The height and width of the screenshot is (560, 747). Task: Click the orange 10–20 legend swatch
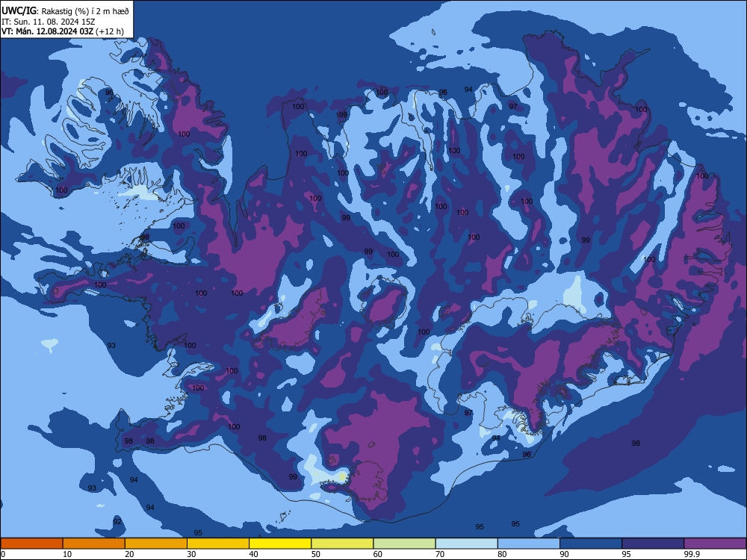pyautogui.click(x=94, y=544)
